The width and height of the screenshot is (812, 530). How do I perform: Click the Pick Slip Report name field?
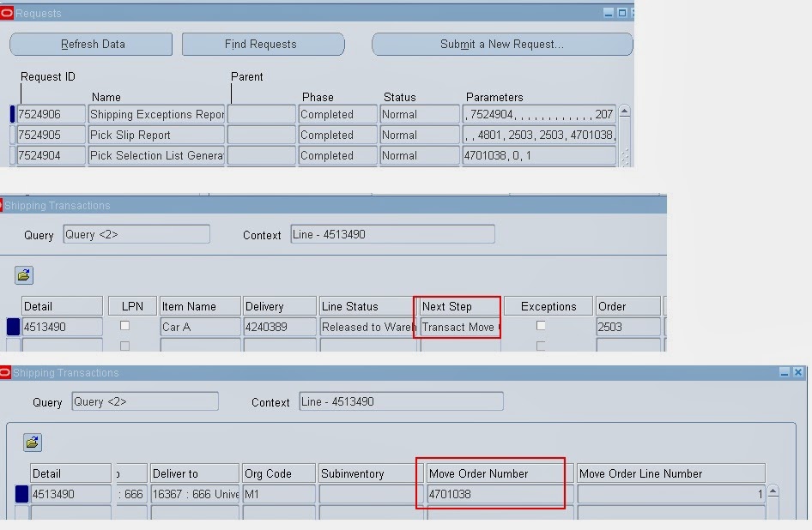(156, 136)
